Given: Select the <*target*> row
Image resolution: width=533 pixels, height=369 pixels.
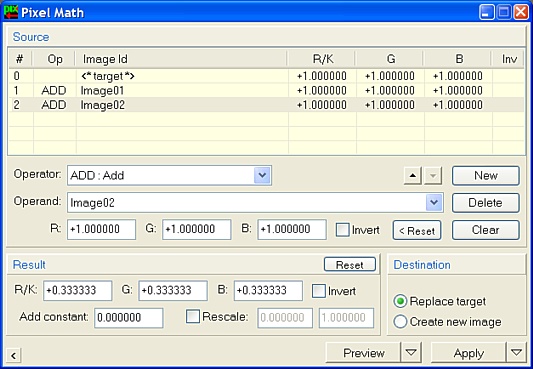Looking at the screenshot, I should tap(266, 76).
